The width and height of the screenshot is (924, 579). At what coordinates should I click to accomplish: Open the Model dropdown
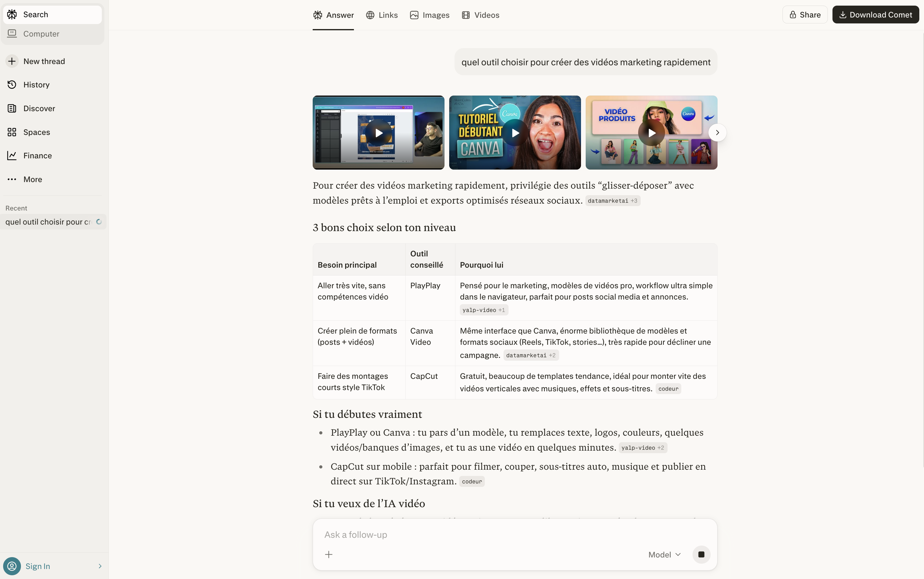(664, 555)
